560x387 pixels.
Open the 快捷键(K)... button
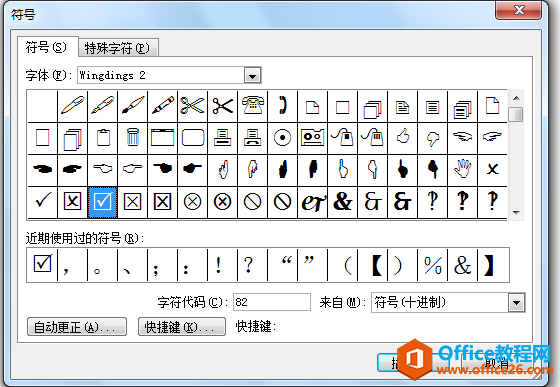pos(182,327)
